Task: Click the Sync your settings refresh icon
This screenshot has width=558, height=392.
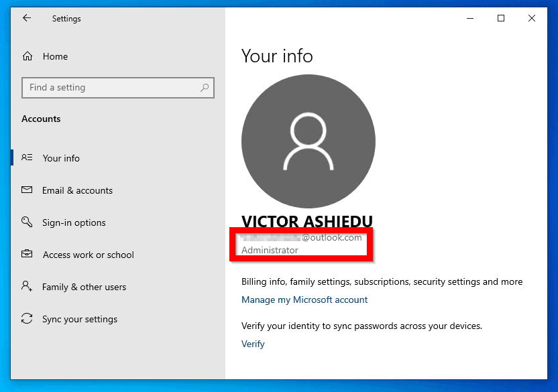Action: pos(27,319)
